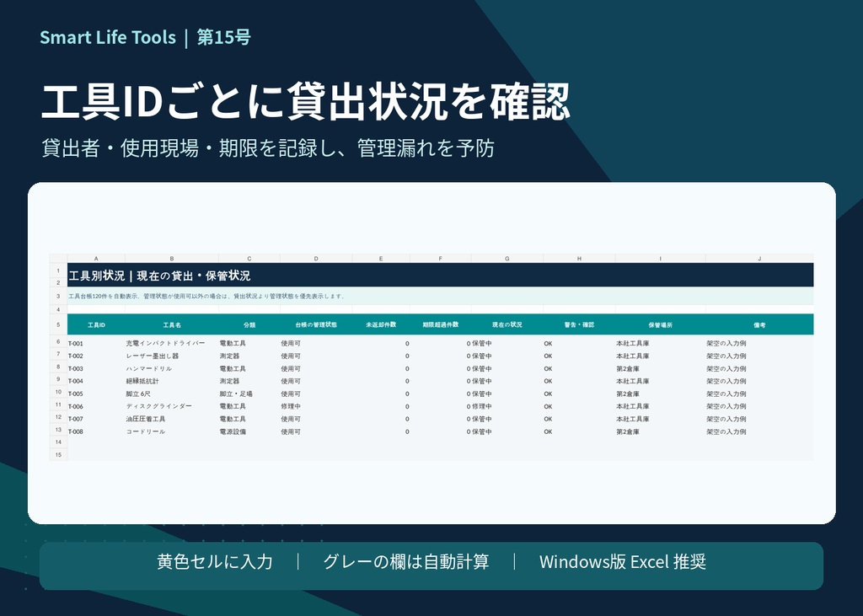This screenshot has height=616, width=863.
Task: Select the T-008 tool ID cell
Action: [96, 431]
